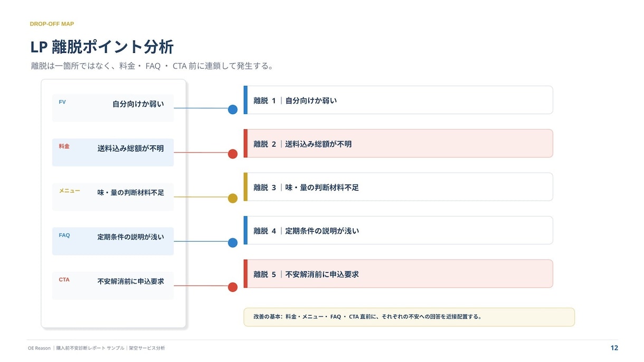644x362 pixels.
Task: Click the red connector dot for 料金 row
Action: tap(232, 154)
